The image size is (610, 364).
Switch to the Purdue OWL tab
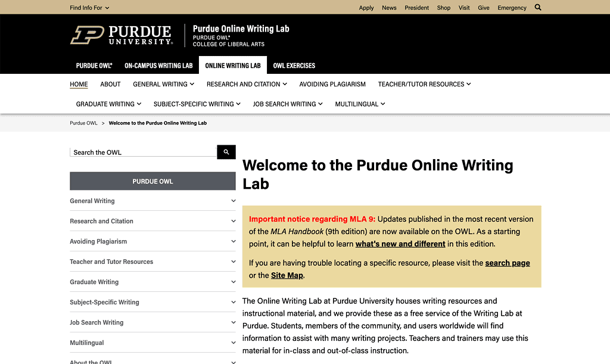94,66
